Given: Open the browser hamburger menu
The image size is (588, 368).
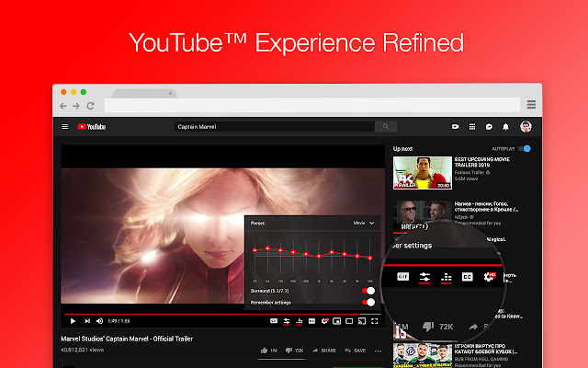Looking at the screenshot, I should point(531,104).
